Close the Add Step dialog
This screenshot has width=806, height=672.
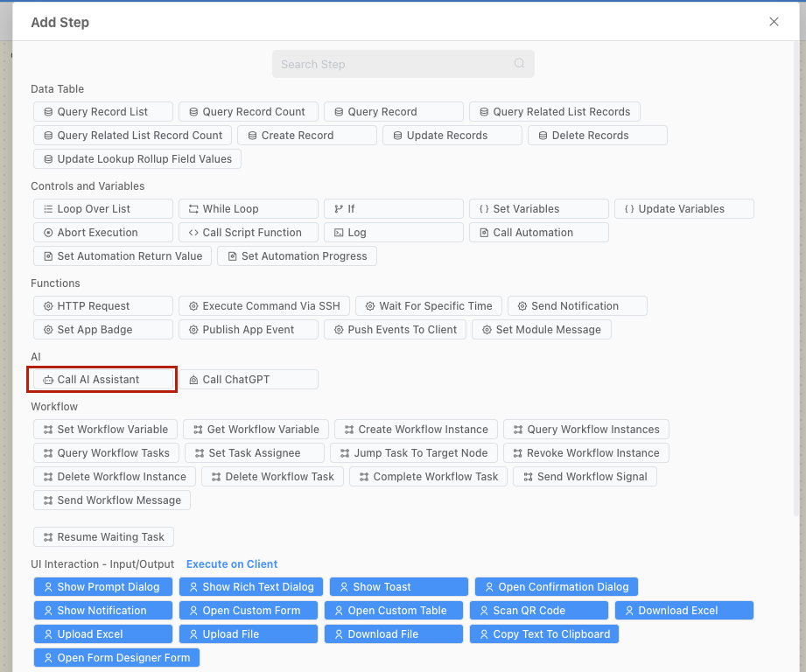(774, 22)
